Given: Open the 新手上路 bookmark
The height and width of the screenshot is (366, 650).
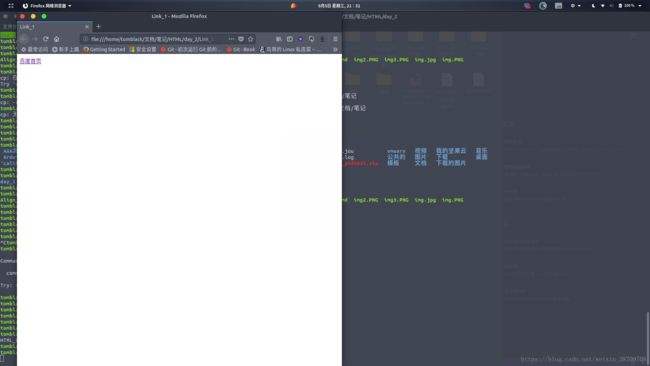Looking at the screenshot, I should [65, 49].
